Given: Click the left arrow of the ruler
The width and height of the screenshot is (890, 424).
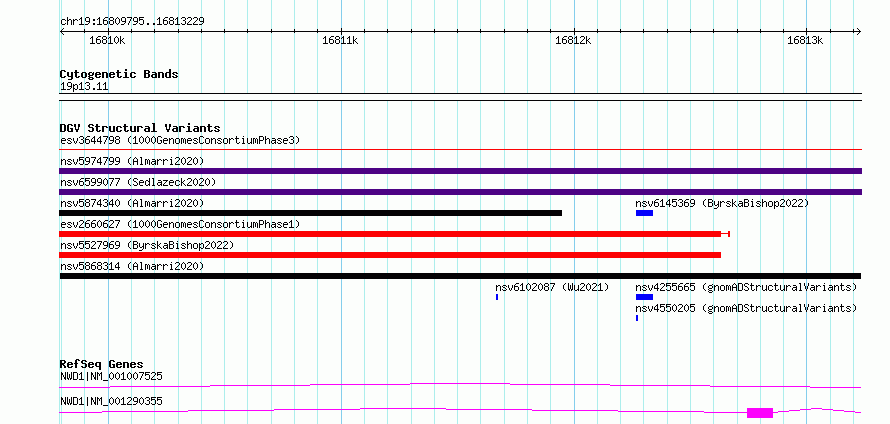Looking at the screenshot, I should tap(62, 31).
